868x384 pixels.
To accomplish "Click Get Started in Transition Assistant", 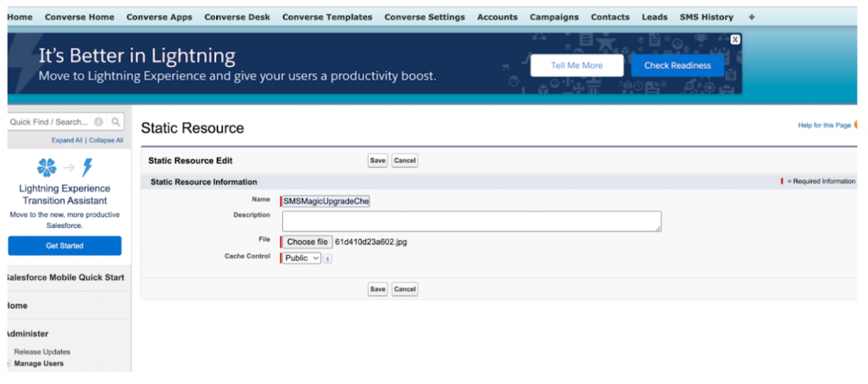I will point(65,246).
